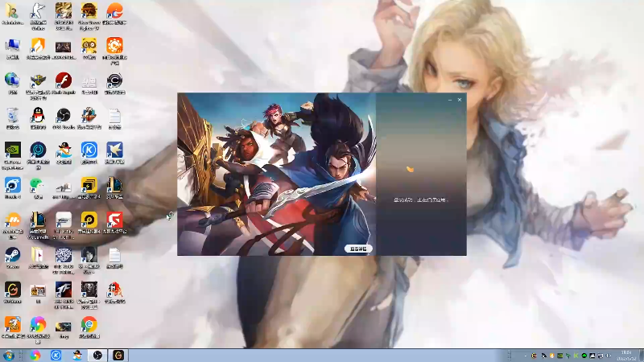Image resolution: width=644 pixels, height=362 pixels.
Task: Open the pirate duck desktop shortcut
Action: (x=64, y=150)
